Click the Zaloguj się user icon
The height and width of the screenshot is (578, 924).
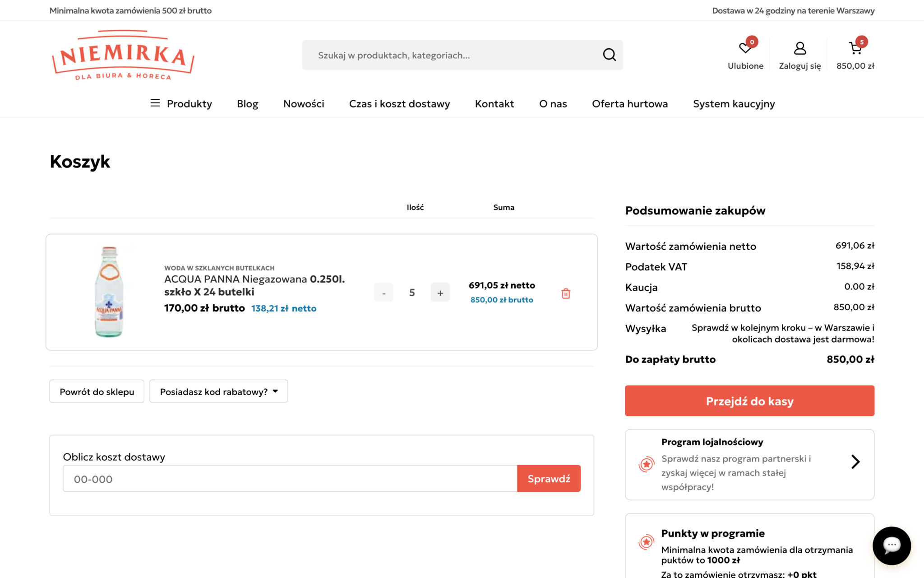click(799, 48)
